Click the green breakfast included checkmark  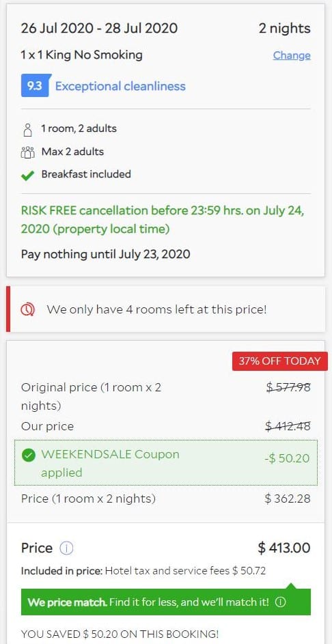[x=27, y=176]
